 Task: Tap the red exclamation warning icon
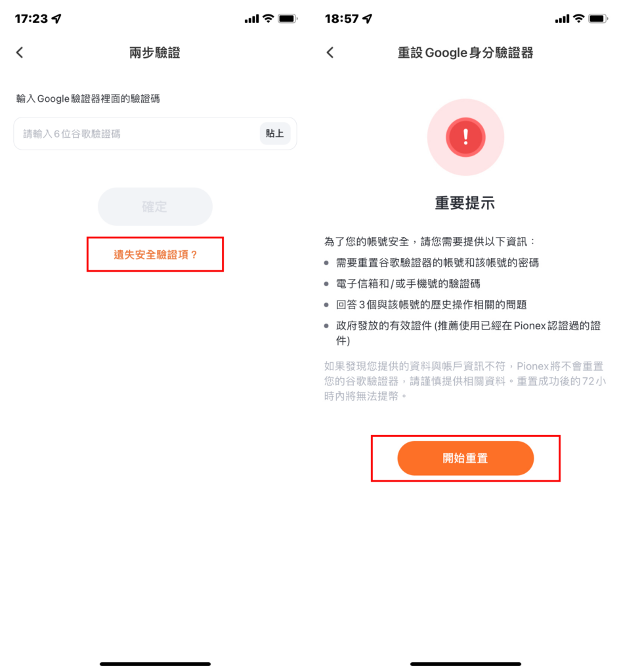pyautogui.click(x=465, y=137)
